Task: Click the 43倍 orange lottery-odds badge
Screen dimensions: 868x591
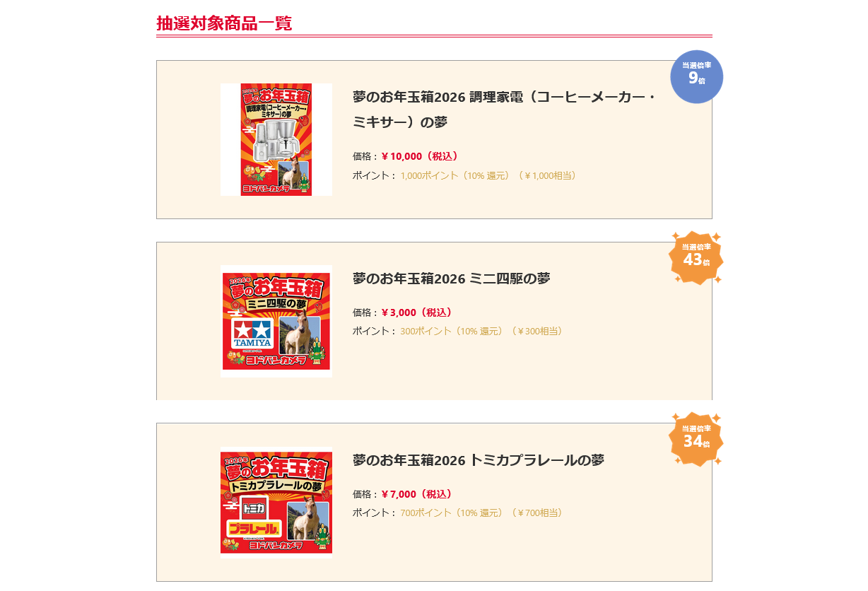Action: 696,258
